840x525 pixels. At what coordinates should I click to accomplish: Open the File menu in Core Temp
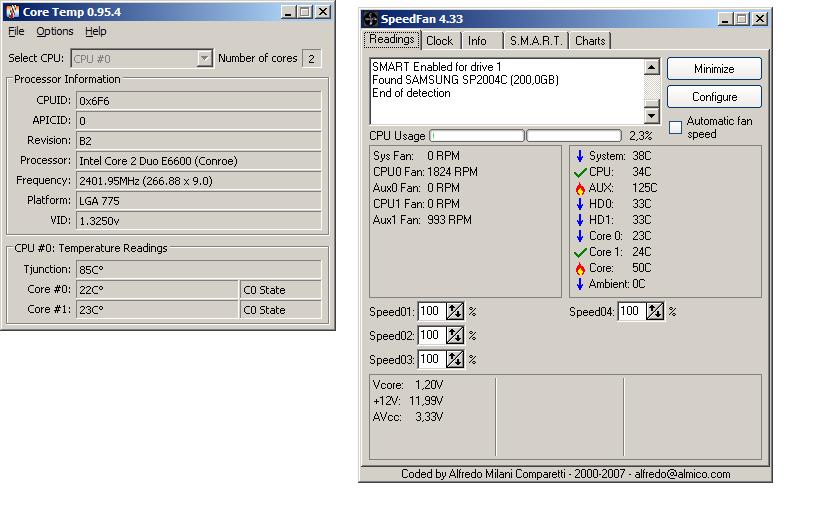pyautogui.click(x=16, y=31)
